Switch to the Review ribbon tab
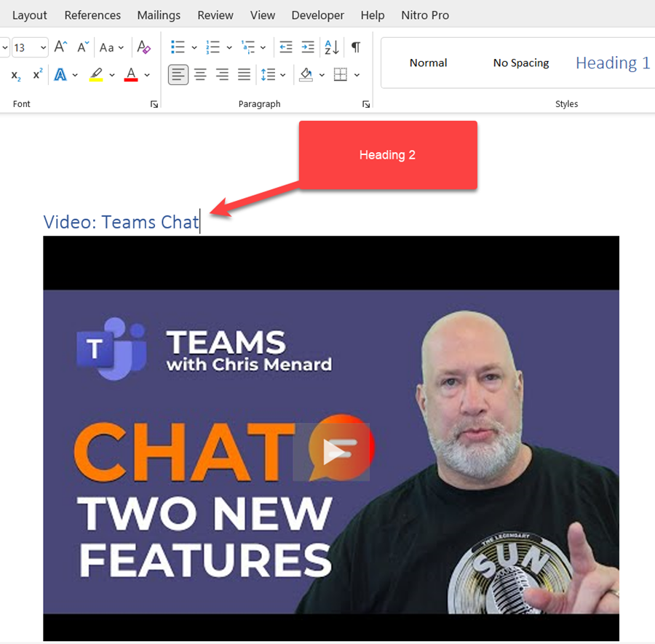 tap(215, 15)
